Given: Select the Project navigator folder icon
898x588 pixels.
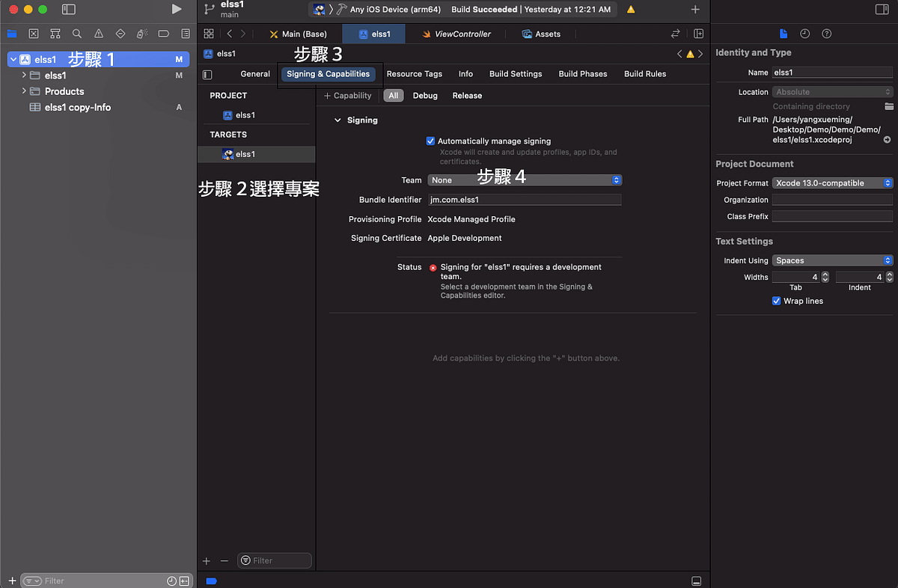Looking at the screenshot, I should pyautogui.click(x=11, y=33).
